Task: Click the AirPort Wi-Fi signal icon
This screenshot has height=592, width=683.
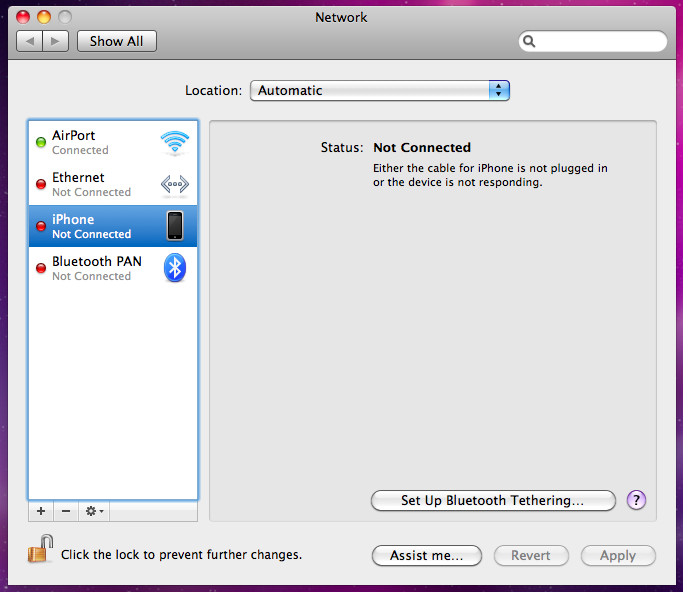Action: [175, 142]
